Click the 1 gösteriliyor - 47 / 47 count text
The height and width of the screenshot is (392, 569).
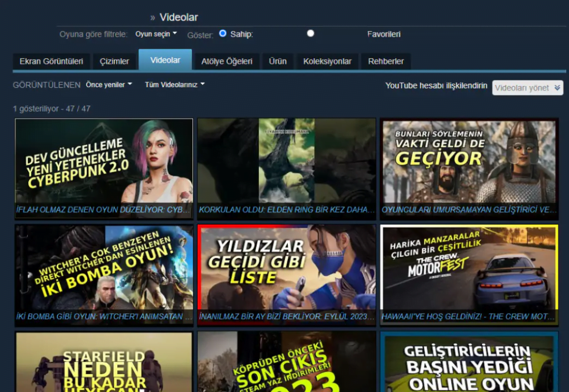coord(52,109)
